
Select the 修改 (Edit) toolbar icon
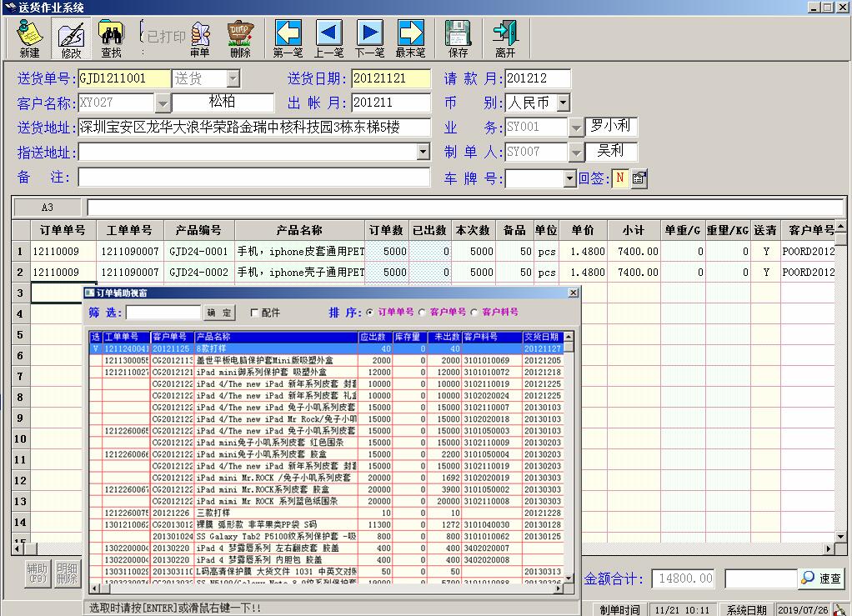(71, 38)
